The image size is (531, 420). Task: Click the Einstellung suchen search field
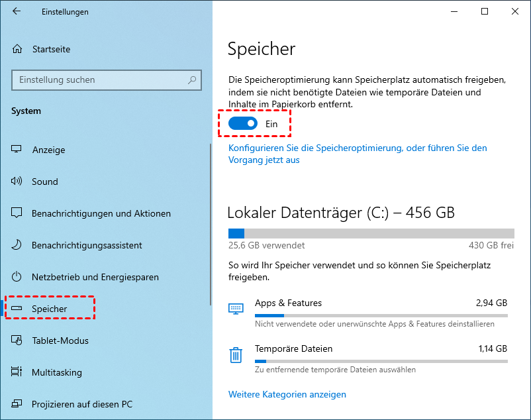(x=99, y=80)
